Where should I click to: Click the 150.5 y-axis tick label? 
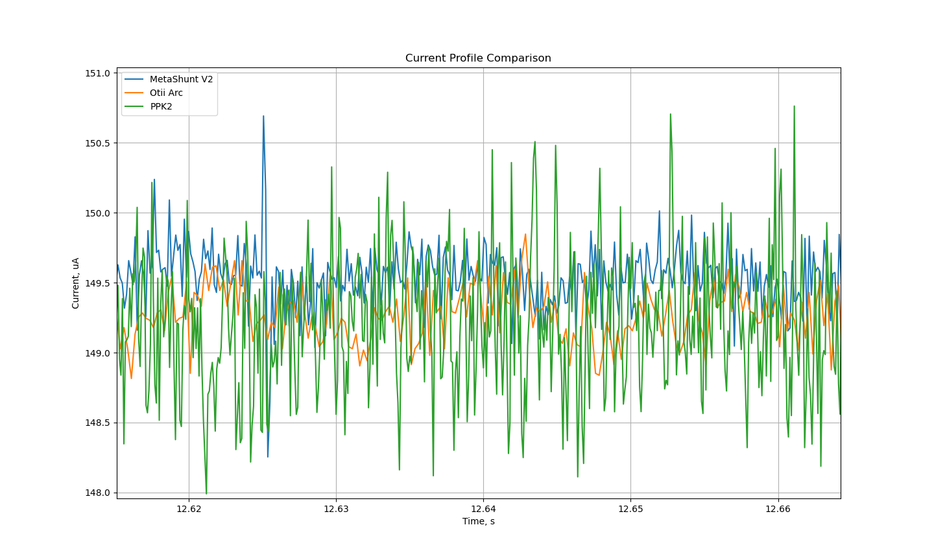click(98, 143)
